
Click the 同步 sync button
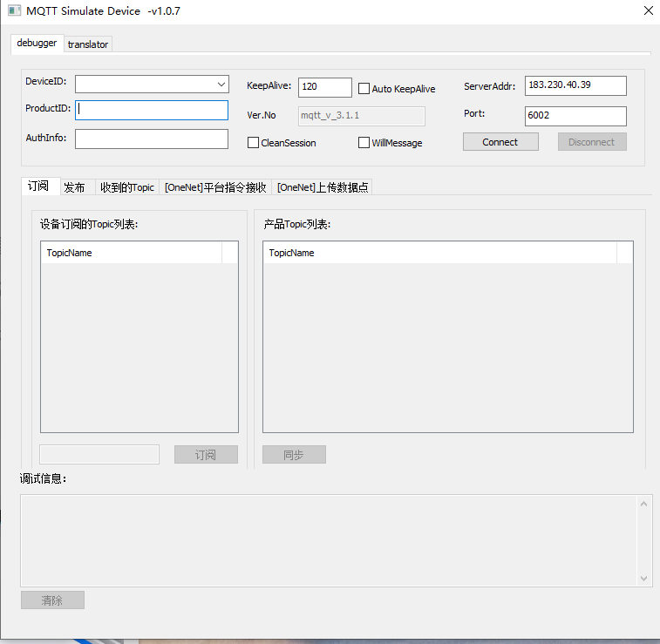(x=294, y=454)
